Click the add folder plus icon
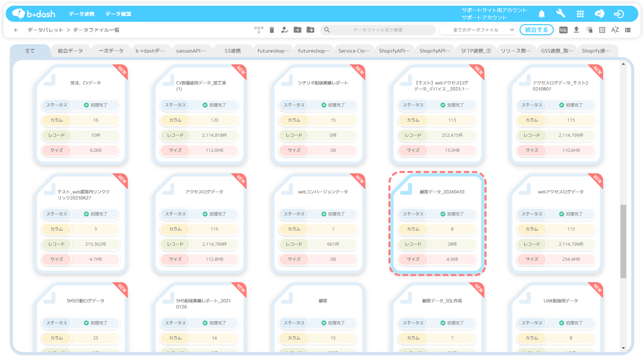 [310, 30]
